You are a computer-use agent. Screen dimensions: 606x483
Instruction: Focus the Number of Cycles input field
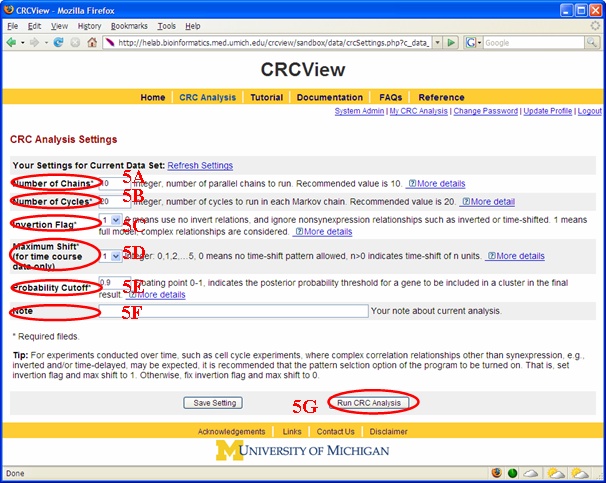click(115, 201)
